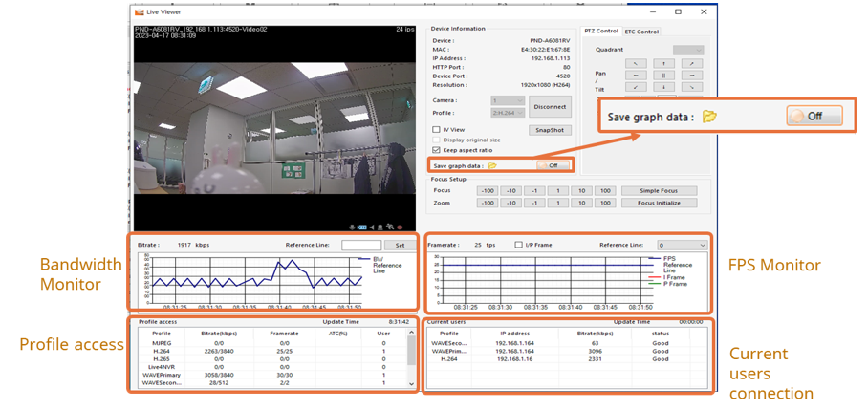Screen dimensions: 868x410
Task: Click the Disconnect button
Action: (x=550, y=106)
